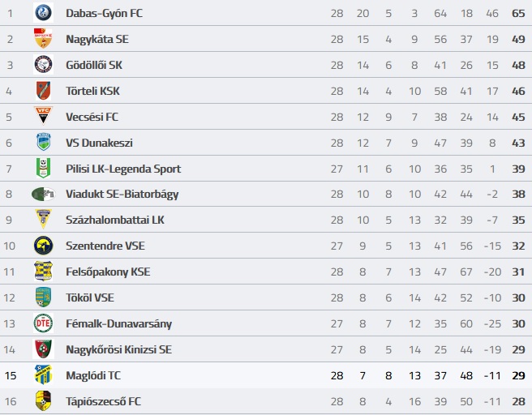
Task: Open the Pilisi LK-Legenda Sport green crest
Action: click(x=44, y=168)
